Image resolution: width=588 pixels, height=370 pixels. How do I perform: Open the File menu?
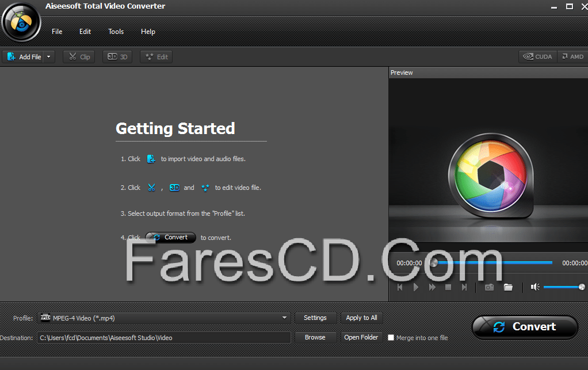(57, 32)
